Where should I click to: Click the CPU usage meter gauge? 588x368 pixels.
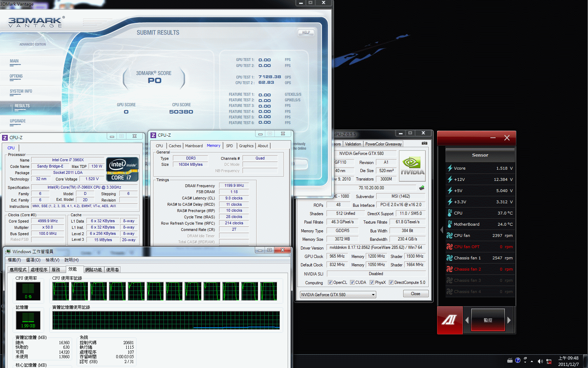28,291
